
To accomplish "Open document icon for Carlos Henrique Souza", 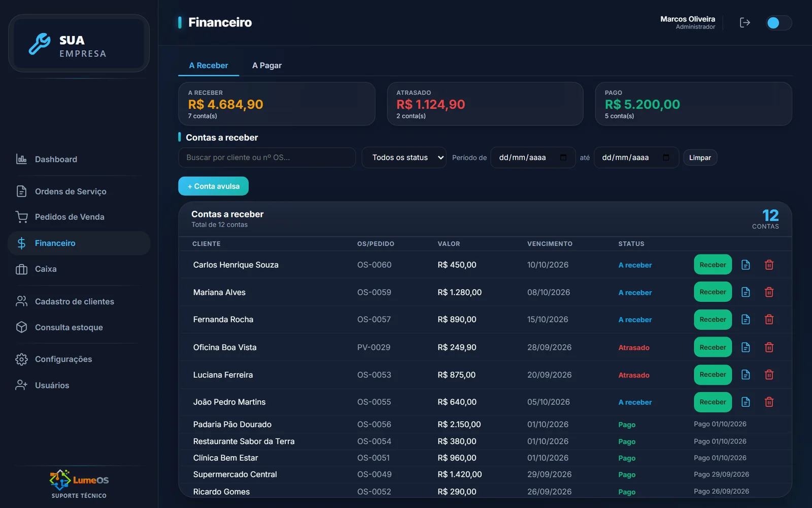I will [x=746, y=265].
